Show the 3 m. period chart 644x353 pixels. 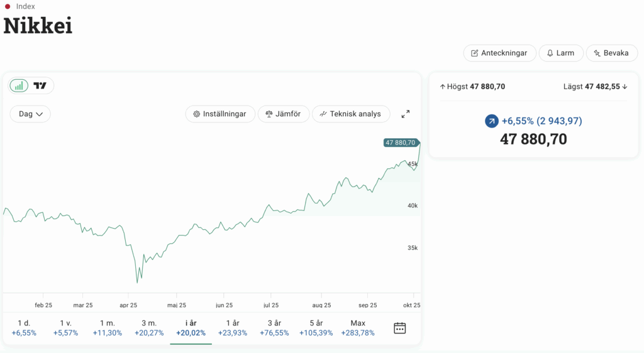pos(149,328)
